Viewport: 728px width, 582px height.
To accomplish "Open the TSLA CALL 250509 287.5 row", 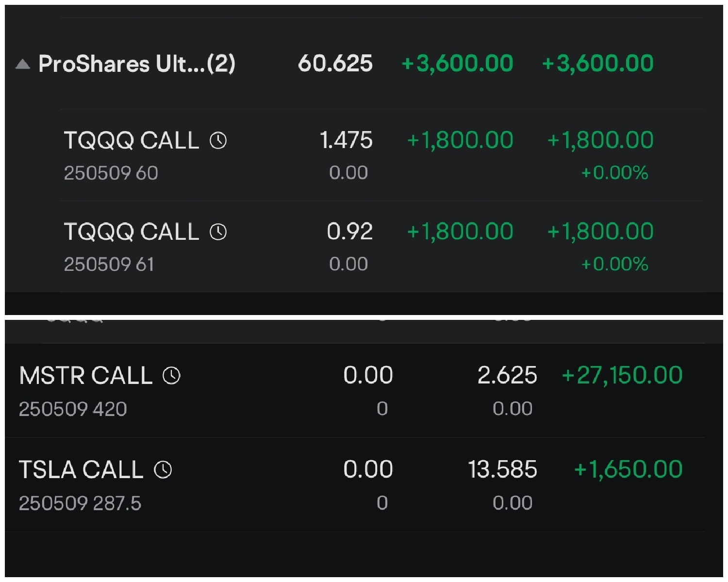I will tap(355, 484).
